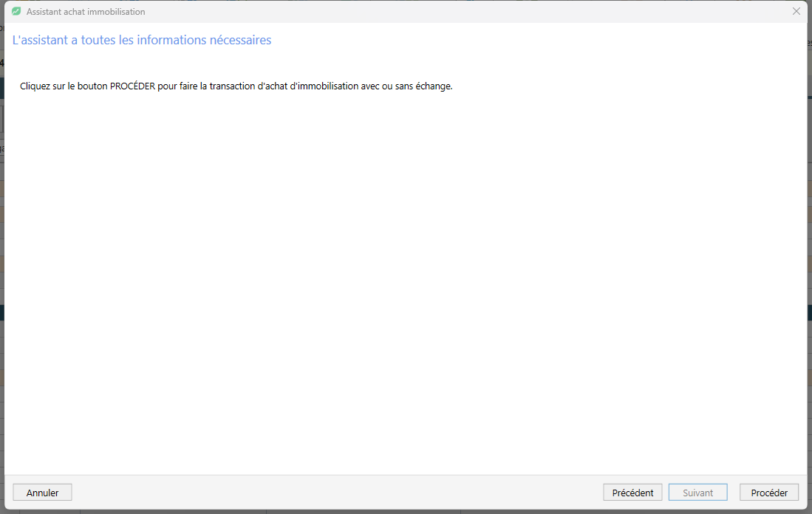The width and height of the screenshot is (812, 514).
Task: Click the 'Assistant achat immobilisation' title text
Action: (86, 11)
